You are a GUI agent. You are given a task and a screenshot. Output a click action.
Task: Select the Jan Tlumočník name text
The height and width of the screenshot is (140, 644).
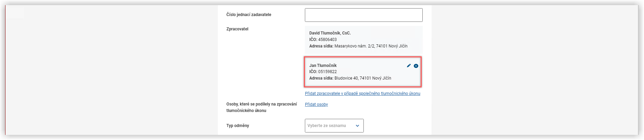click(x=323, y=66)
